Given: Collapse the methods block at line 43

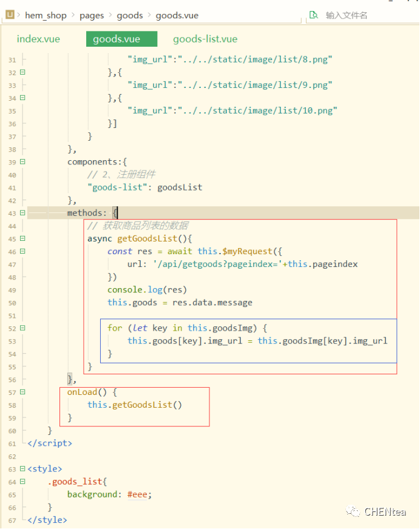Looking at the screenshot, I should pyautogui.click(x=22, y=213).
